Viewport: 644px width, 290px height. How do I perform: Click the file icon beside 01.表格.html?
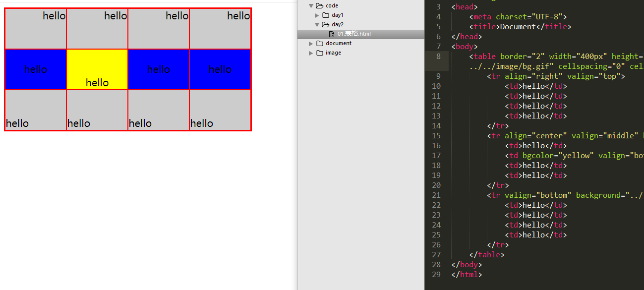click(332, 34)
